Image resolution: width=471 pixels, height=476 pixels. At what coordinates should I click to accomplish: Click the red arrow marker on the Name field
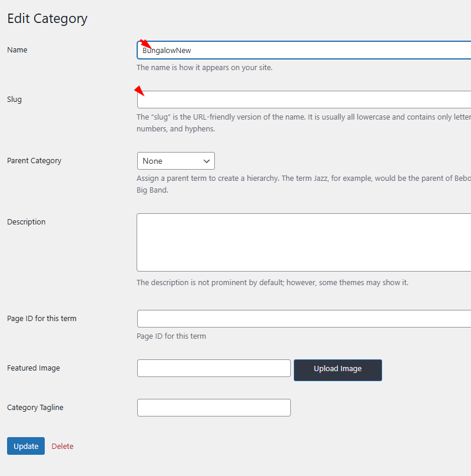point(145,45)
